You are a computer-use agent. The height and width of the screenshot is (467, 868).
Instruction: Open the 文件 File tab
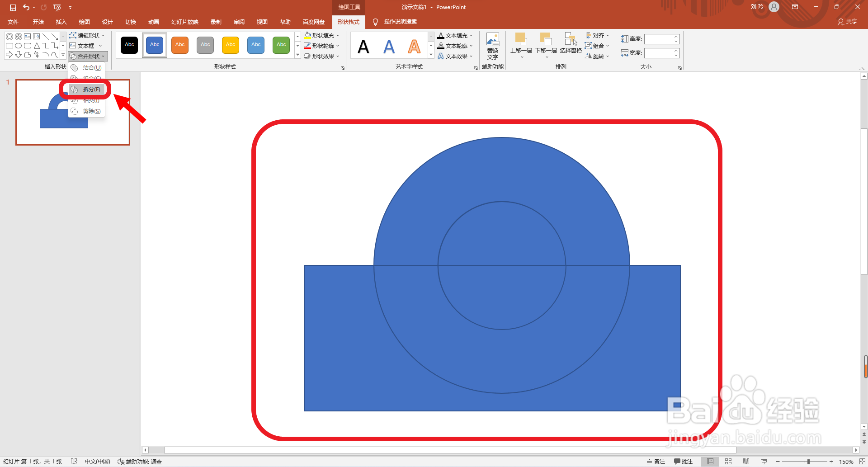pos(13,22)
